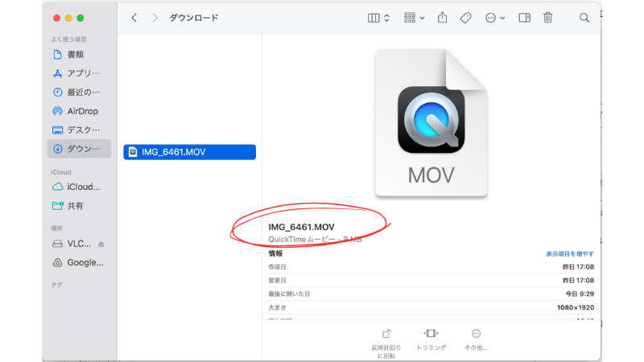Click the 変更日 row label
The image size is (644, 362).
277,280
